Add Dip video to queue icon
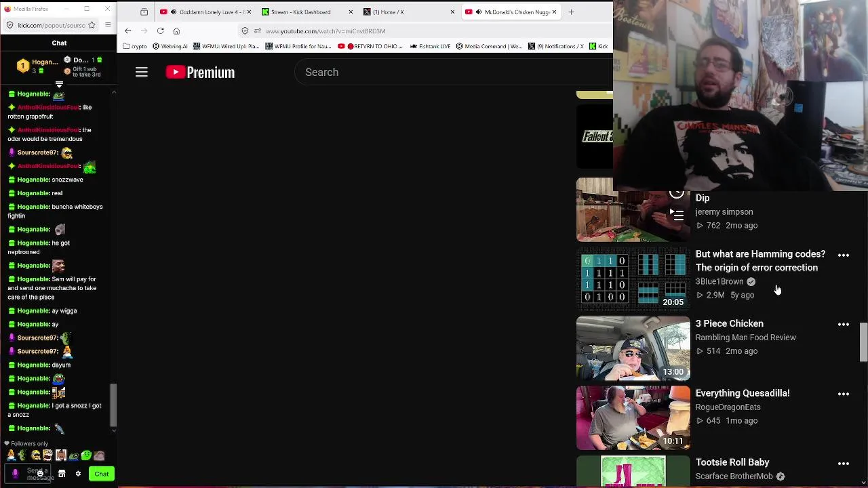Image resolution: width=868 pixels, height=488 pixels. click(677, 216)
